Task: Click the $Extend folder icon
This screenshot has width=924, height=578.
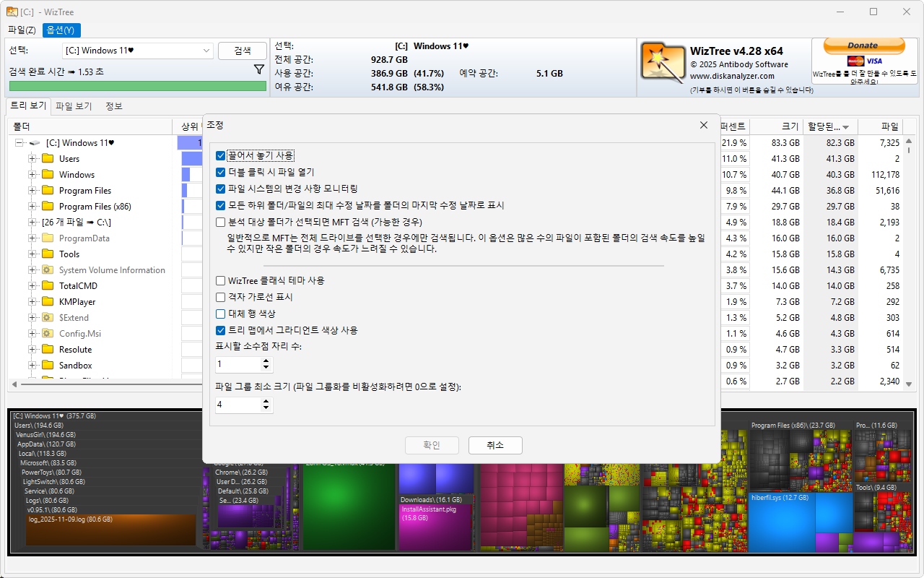Action: pos(48,318)
